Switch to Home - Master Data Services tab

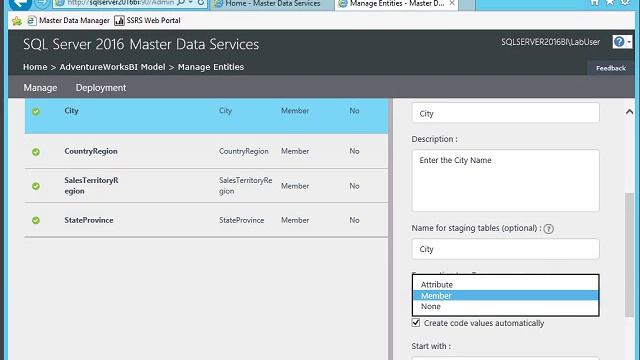[272, 4]
